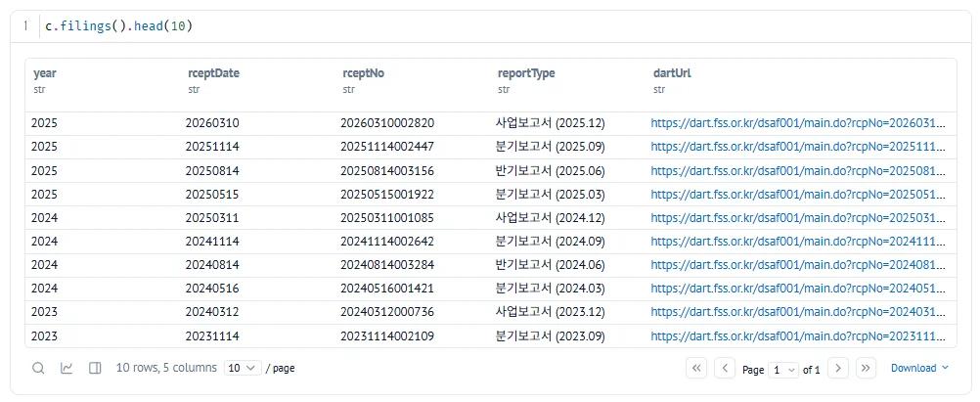Select cell 반기보고서 (2025.06)

click(550, 170)
